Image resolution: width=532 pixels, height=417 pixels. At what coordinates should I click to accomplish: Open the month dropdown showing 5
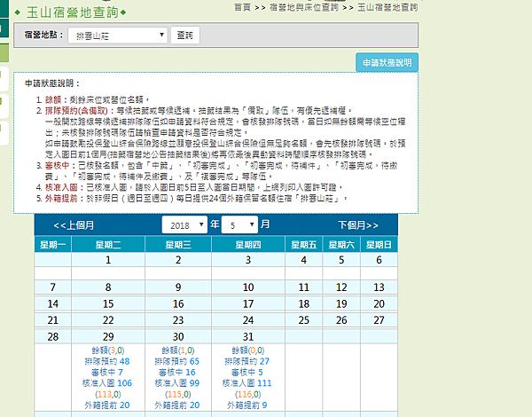[x=239, y=224]
